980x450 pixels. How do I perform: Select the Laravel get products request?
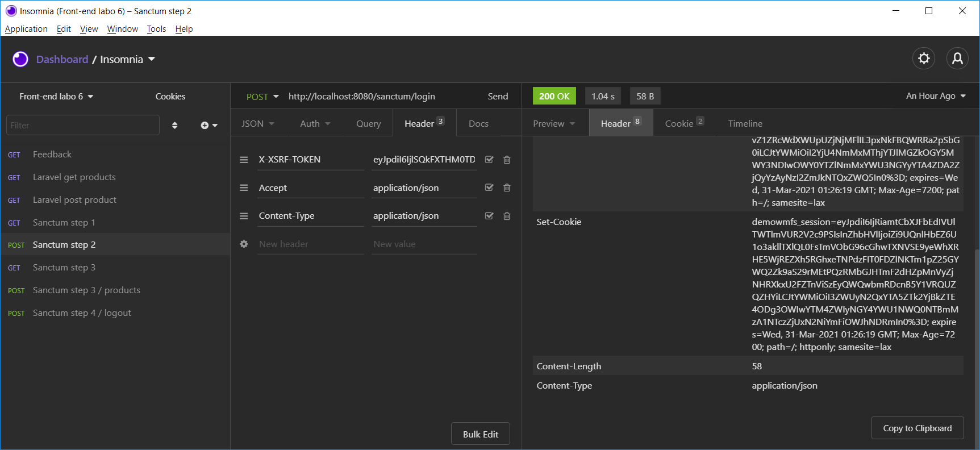[115, 177]
